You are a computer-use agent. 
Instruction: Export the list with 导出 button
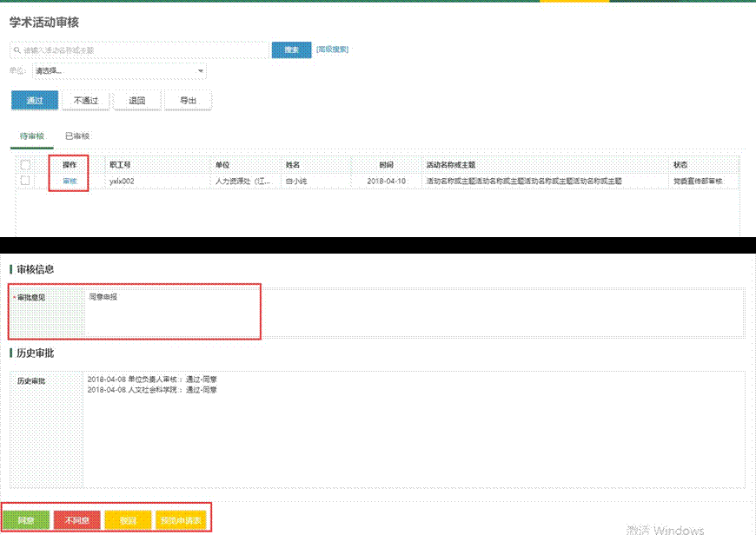pos(188,101)
